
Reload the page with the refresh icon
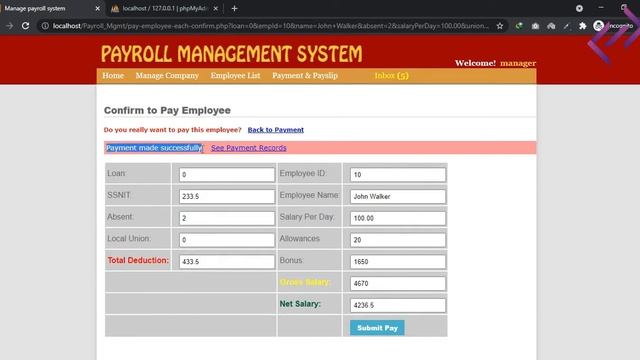click(x=25, y=26)
